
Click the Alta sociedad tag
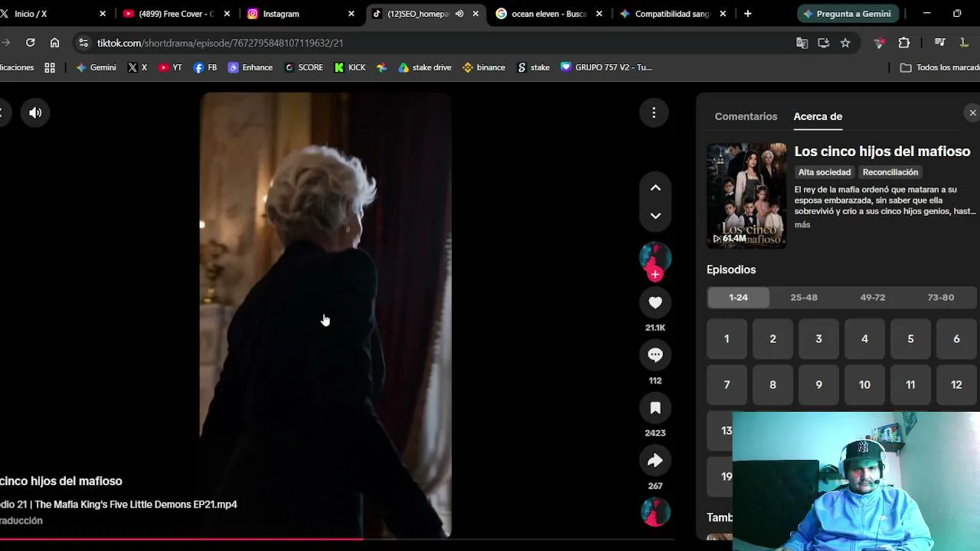(825, 172)
